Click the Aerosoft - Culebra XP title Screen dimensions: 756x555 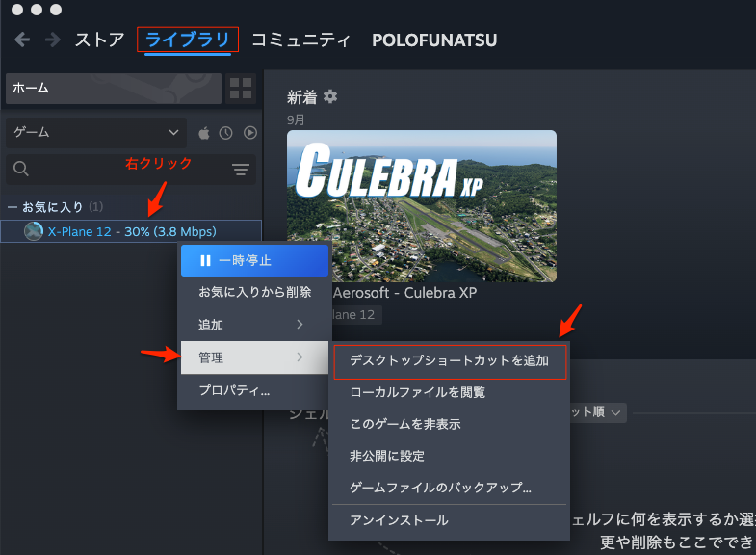click(405, 293)
